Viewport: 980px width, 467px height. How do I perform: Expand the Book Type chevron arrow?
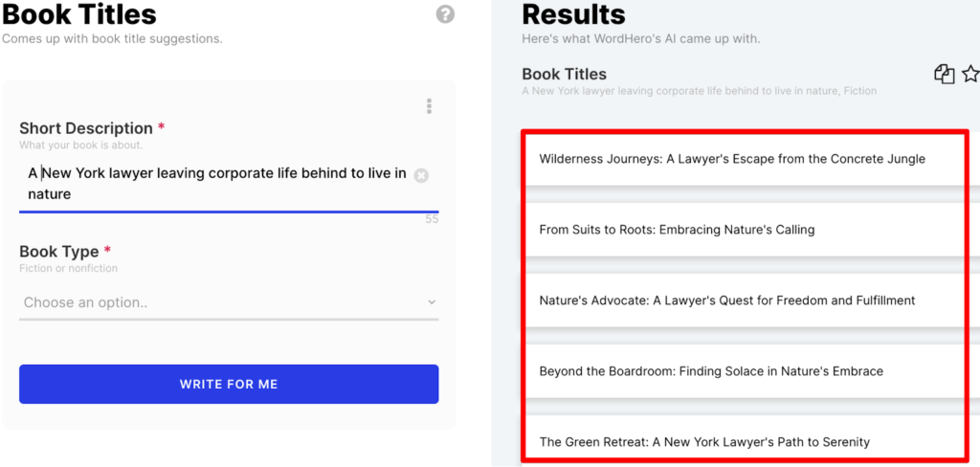432,303
